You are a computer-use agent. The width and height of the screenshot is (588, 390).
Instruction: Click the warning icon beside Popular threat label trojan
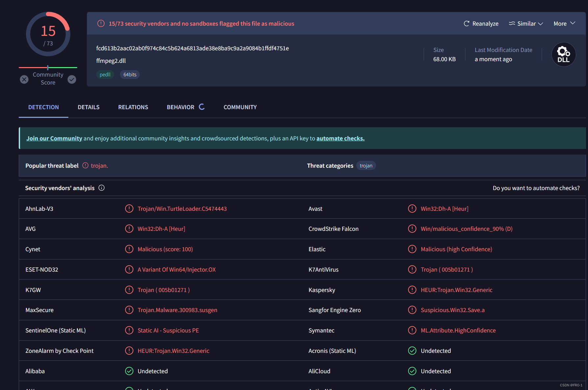[x=85, y=165]
